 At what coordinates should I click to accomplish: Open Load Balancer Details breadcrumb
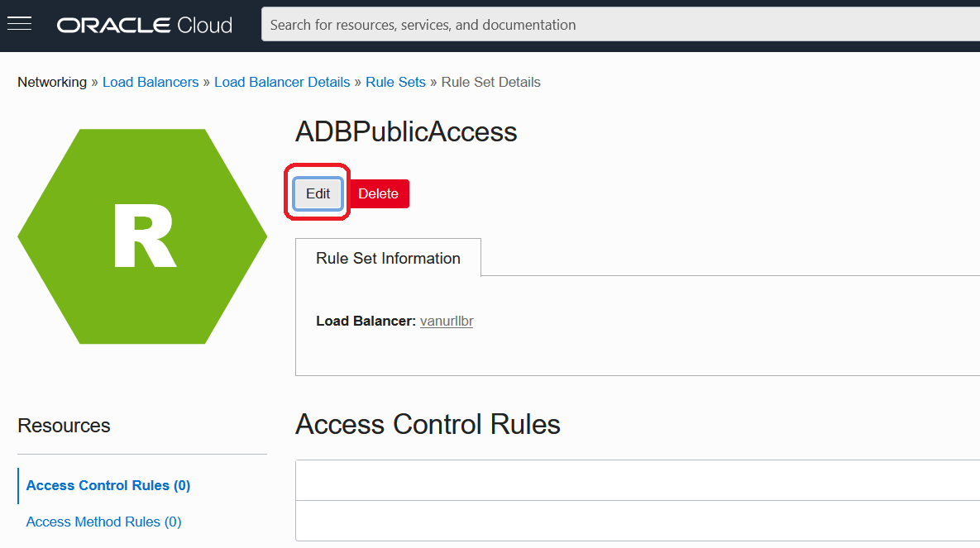(x=282, y=82)
